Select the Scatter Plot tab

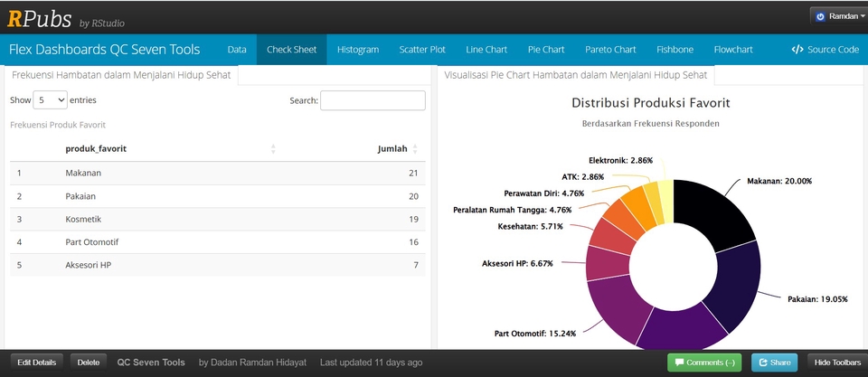pos(422,50)
